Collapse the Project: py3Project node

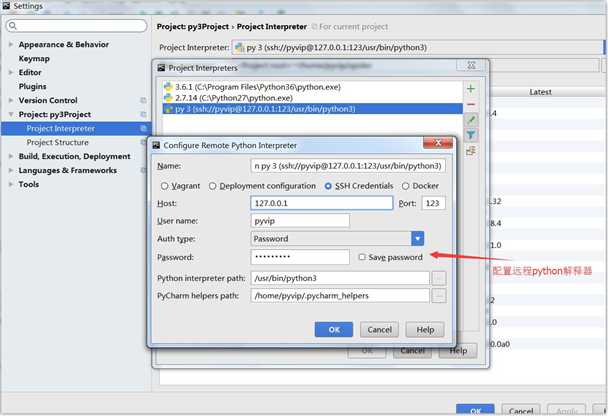[11, 114]
